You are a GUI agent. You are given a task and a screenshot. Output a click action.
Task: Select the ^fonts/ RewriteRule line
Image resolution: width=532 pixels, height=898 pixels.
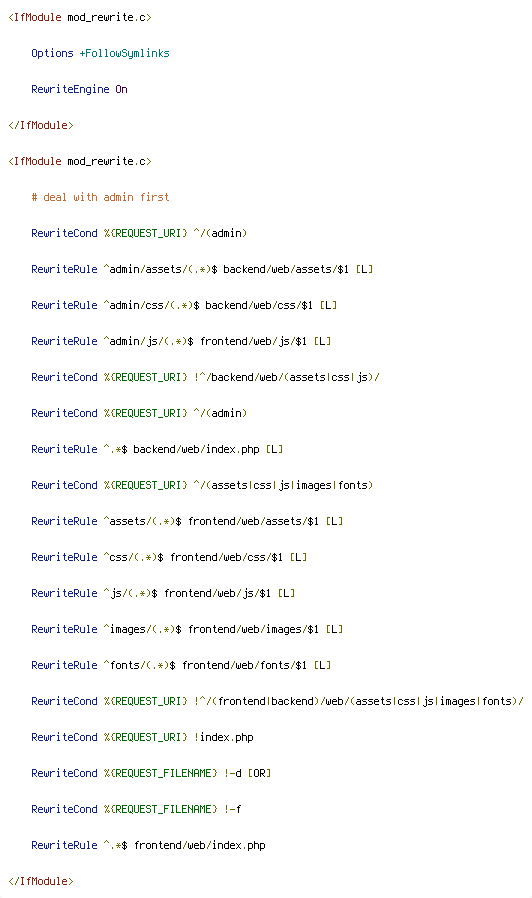point(181,665)
